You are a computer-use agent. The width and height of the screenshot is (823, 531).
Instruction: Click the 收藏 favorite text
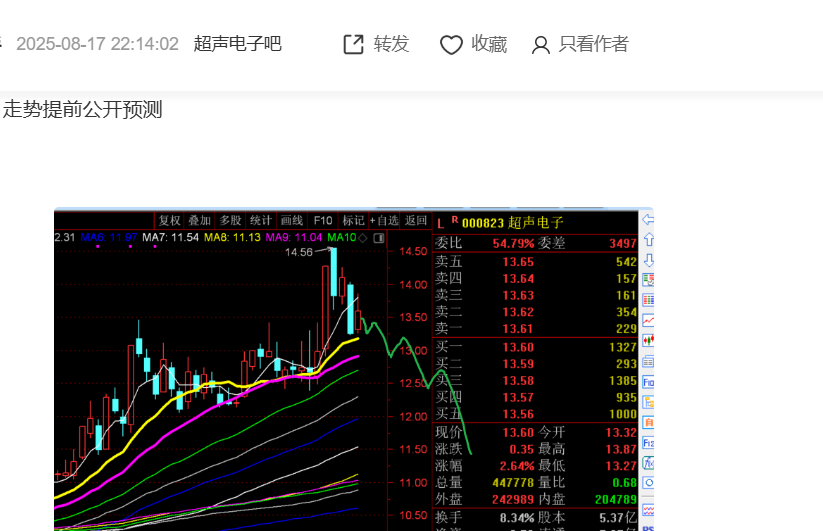point(489,44)
